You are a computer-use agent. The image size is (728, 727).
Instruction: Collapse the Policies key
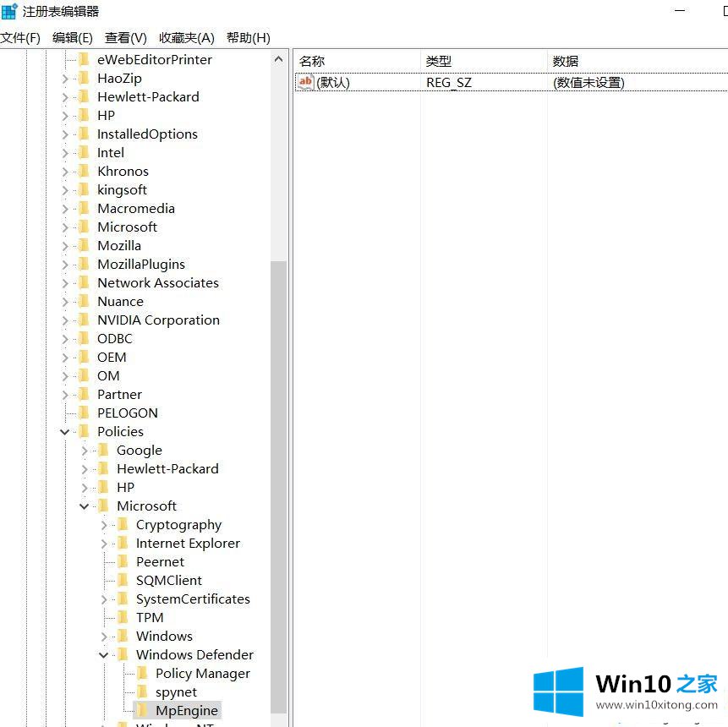[65, 432]
